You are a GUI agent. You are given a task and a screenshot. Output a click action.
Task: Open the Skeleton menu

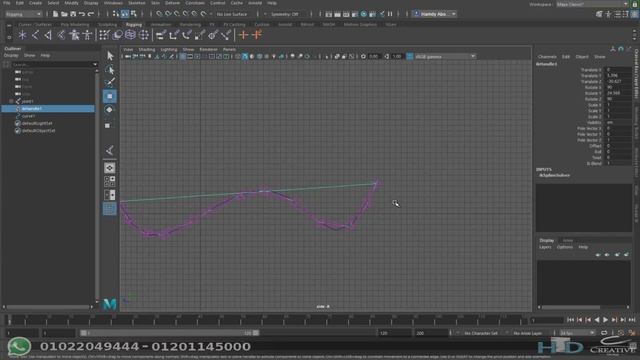[x=137, y=3]
